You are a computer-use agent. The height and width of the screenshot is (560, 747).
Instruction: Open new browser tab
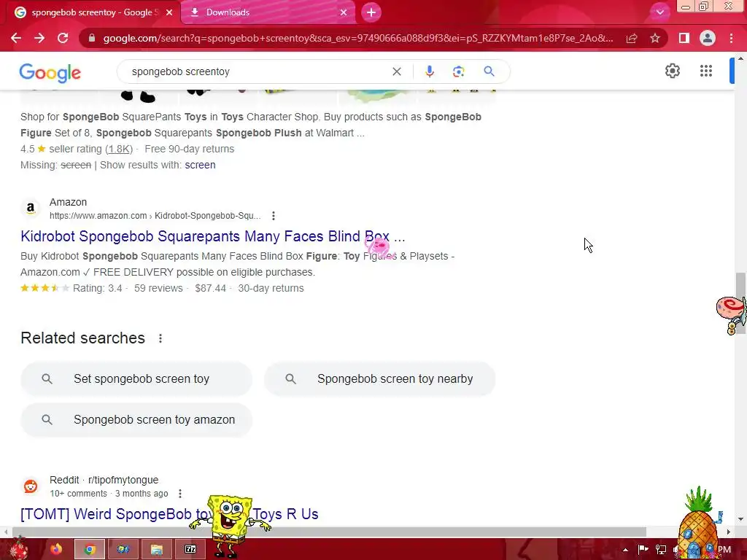coord(371,12)
